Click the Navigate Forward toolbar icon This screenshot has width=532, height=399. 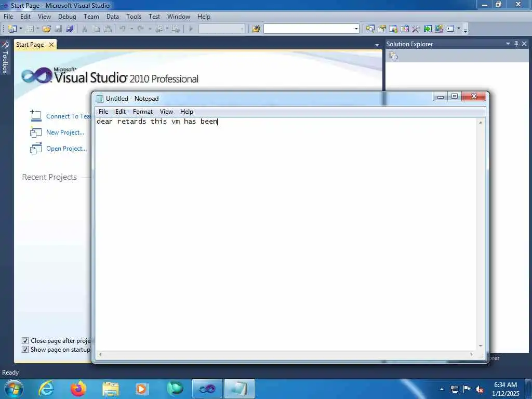176,29
